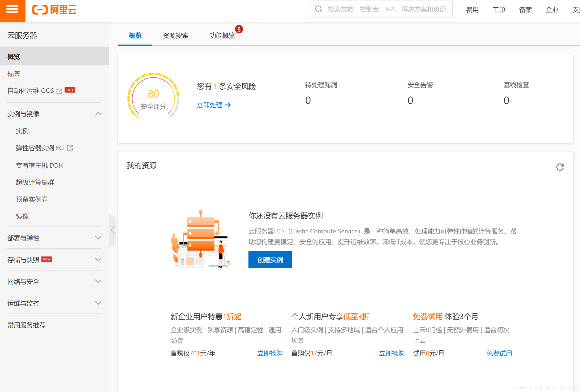Click the 基线检查 count of 0
Screen dimensions: 580x392
pyautogui.click(x=506, y=100)
